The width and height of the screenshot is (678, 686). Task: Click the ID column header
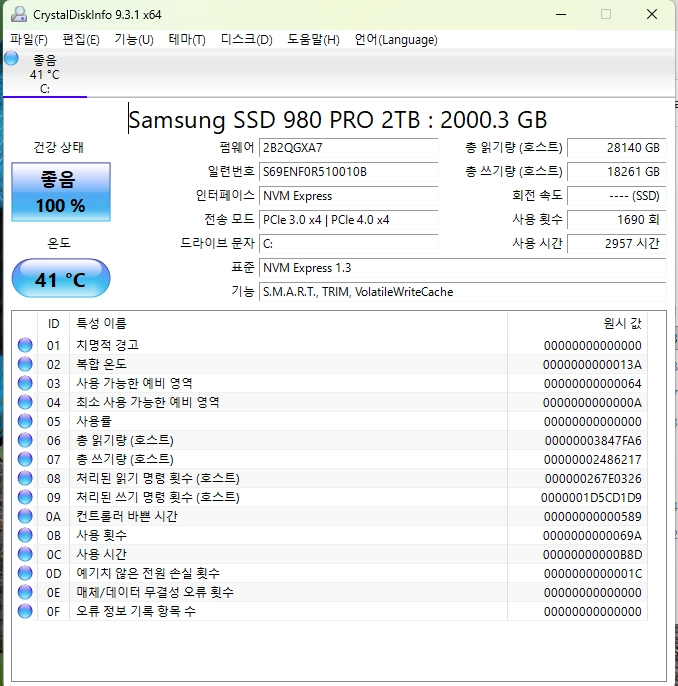[x=53, y=324]
